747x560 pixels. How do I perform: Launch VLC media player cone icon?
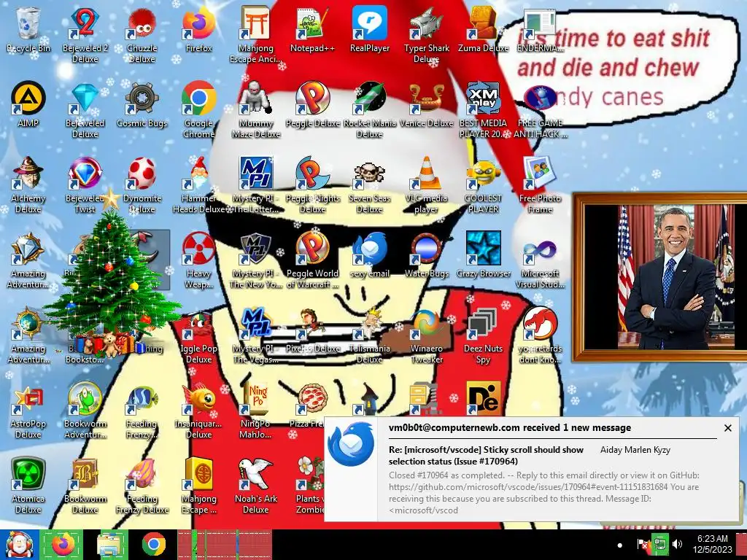(x=426, y=184)
